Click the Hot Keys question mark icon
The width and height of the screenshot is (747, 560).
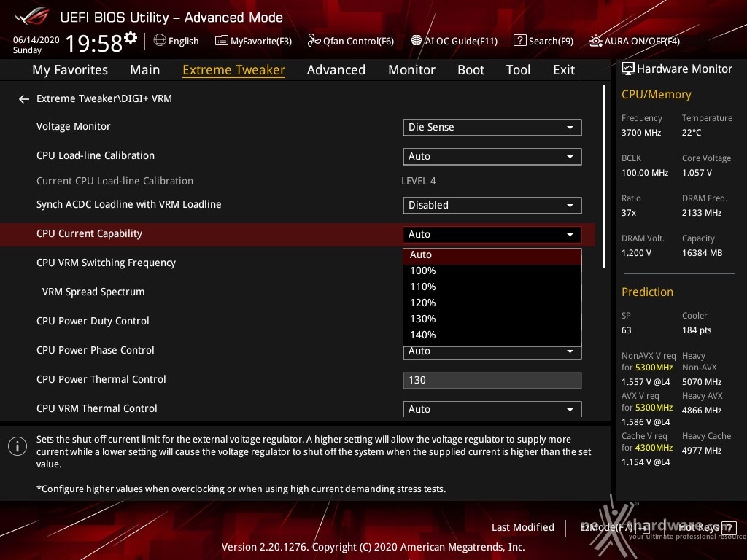click(x=729, y=527)
